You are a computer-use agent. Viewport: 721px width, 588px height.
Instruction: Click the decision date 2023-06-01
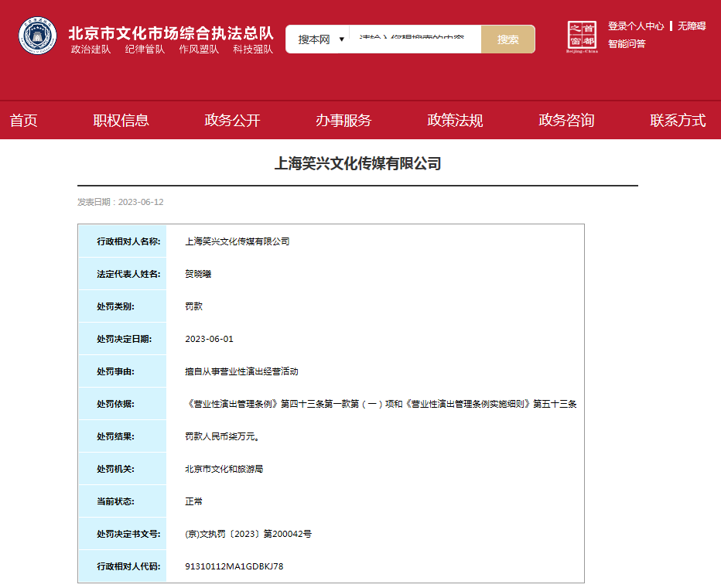tap(209, 340)
